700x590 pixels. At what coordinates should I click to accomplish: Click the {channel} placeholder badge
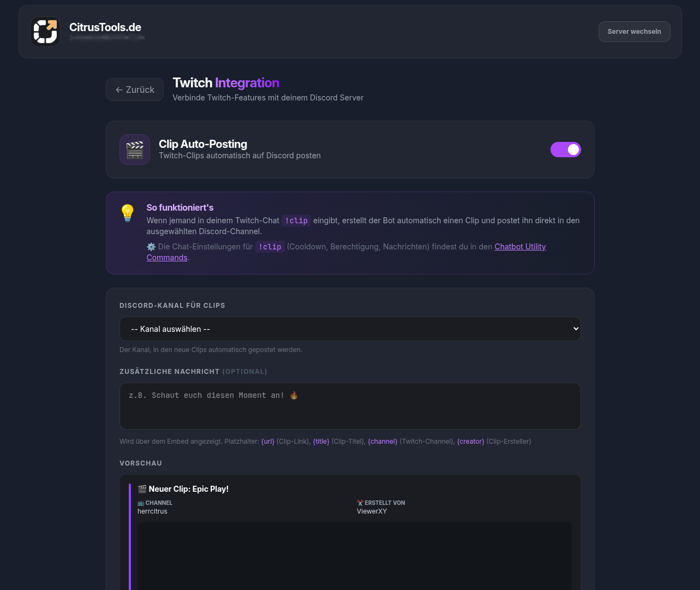point(382,441)
